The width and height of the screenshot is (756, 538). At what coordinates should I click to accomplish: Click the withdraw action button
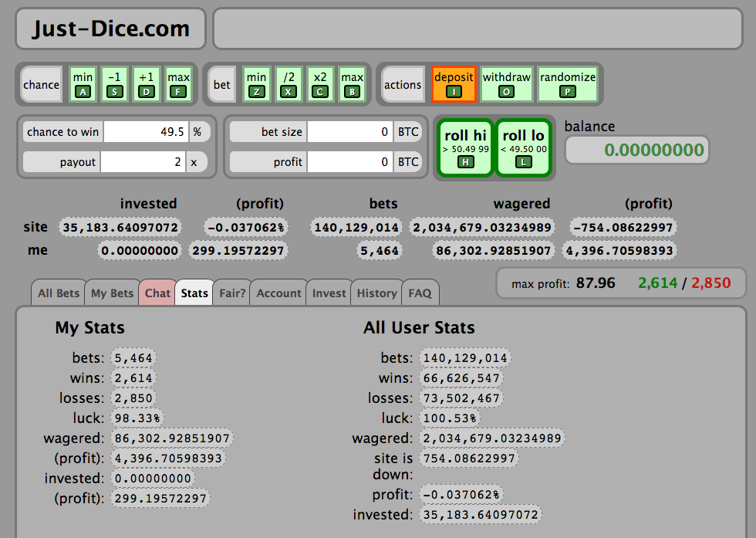pos(506,84)
